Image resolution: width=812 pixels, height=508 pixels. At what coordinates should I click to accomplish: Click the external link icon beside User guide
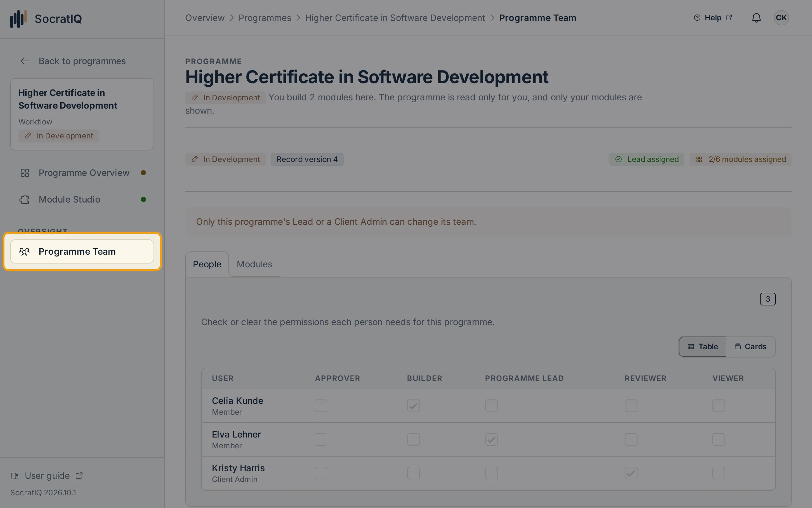tap(79, 475)
